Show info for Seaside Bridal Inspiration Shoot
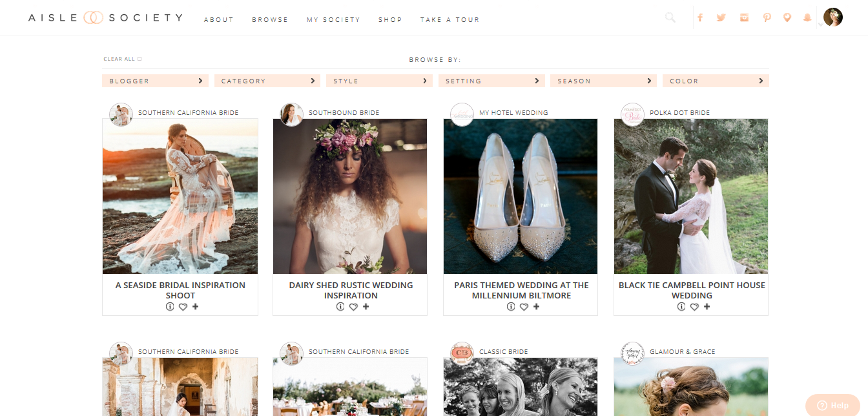The height and width of the screenshot is (416, 868). [170, 307]
